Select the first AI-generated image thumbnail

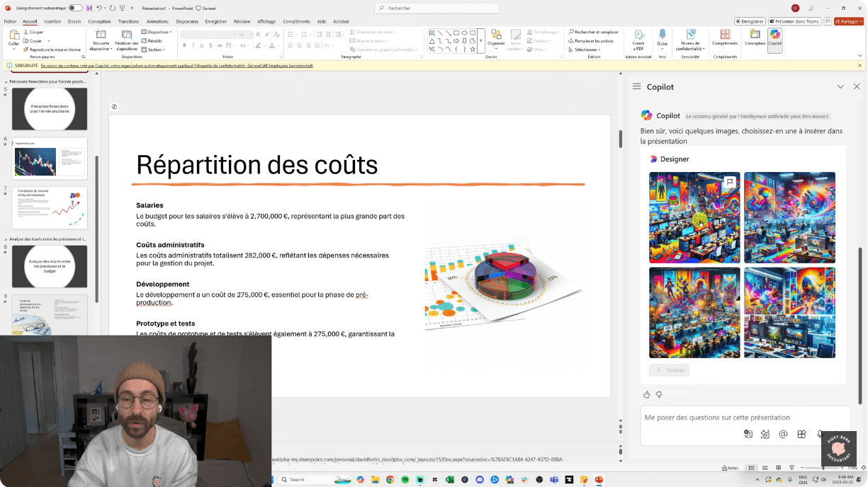click(x=694, y=217)
